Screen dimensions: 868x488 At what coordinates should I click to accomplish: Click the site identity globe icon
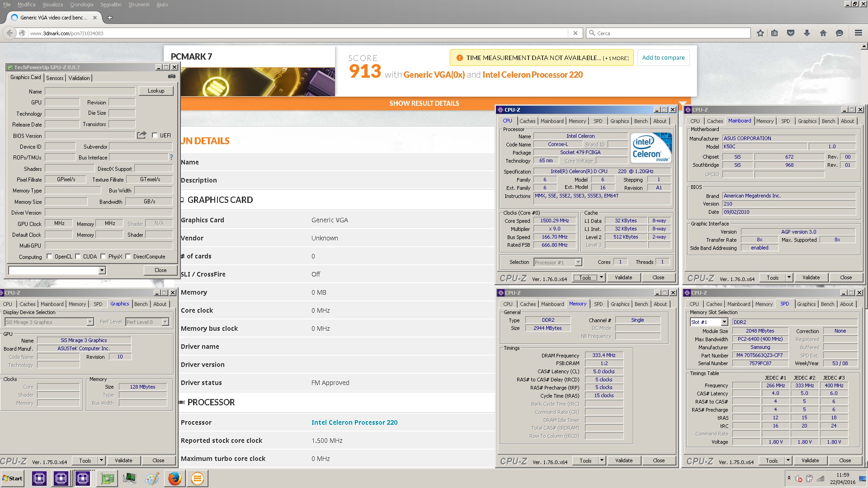click(22, 33)
